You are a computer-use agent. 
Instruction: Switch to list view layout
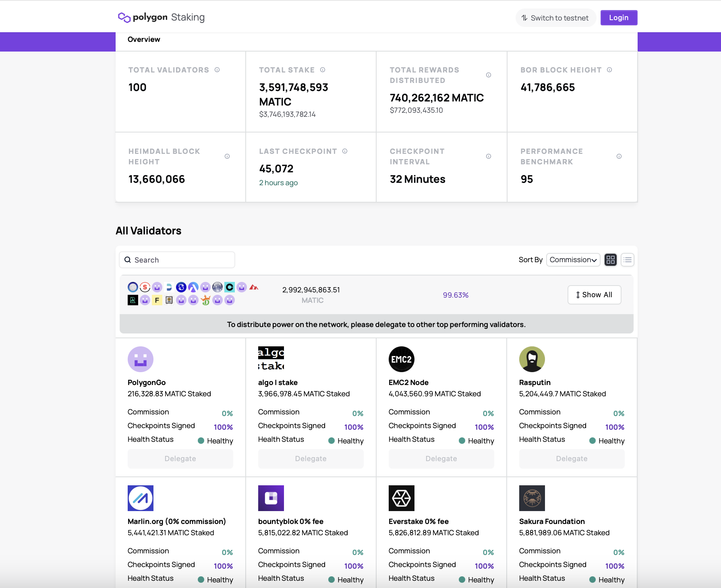coord(628,260)
